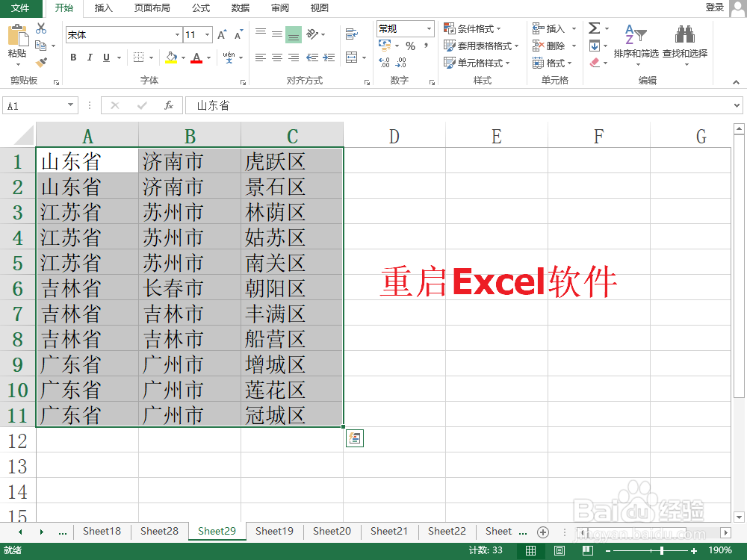The height and width of the screenshot is (560, 747).
Task: Click the Decrease Indent icon
Action: coord(312,57)
